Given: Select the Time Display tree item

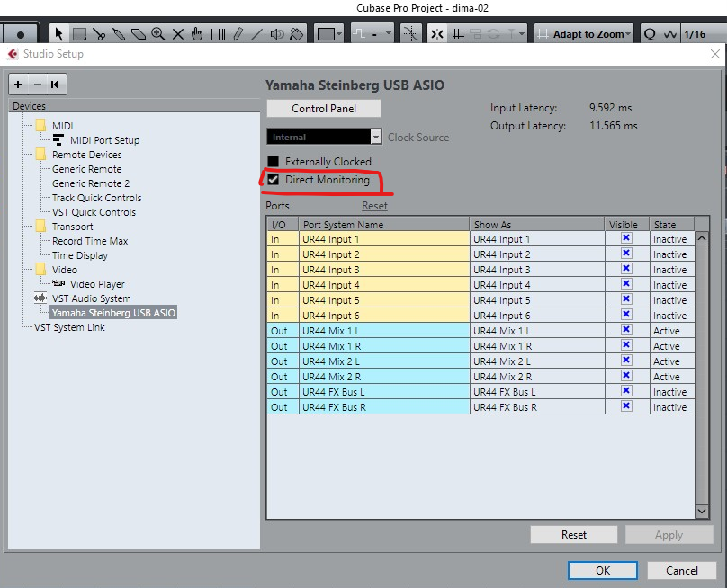Looking at the screenshot, I should (80, 254).
